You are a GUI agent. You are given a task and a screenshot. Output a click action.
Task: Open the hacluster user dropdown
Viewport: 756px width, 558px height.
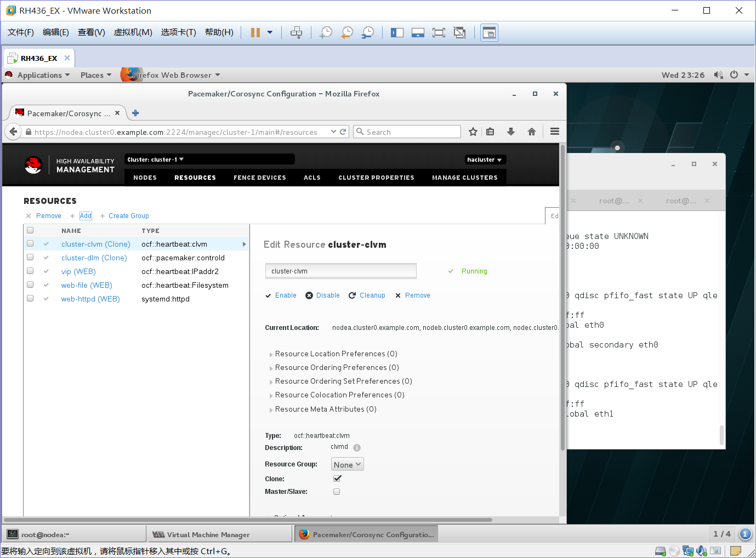[x=485, y=160]
